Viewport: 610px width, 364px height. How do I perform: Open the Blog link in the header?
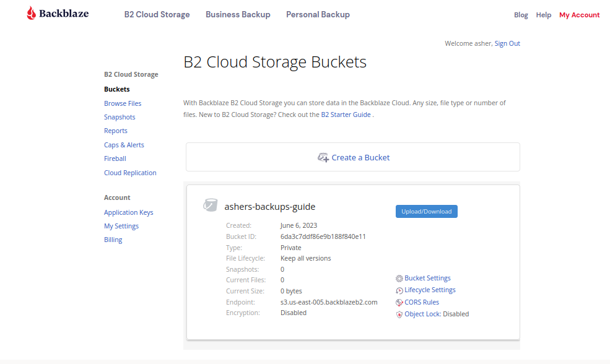tap(521, 15)
